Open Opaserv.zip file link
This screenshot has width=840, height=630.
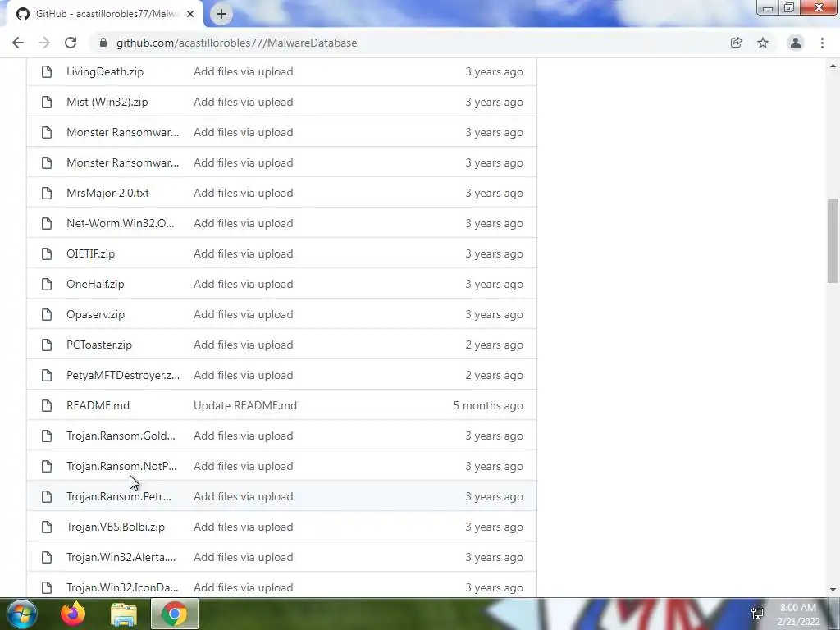click(95, 314)
